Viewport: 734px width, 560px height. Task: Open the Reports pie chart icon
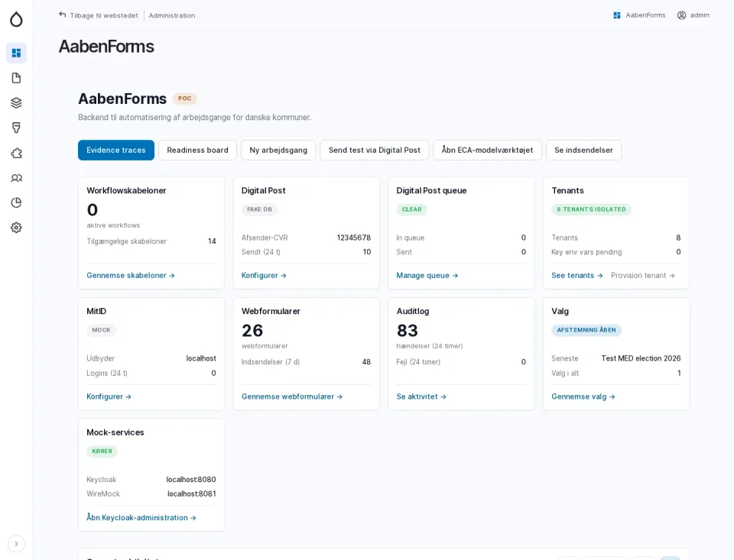pyautogui.click(x=16, y=202)
